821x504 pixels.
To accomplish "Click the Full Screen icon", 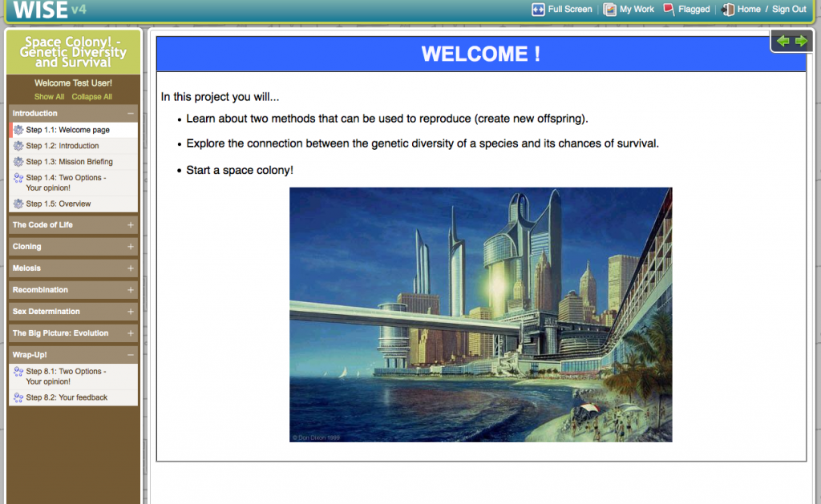I will tap(538, 10).
